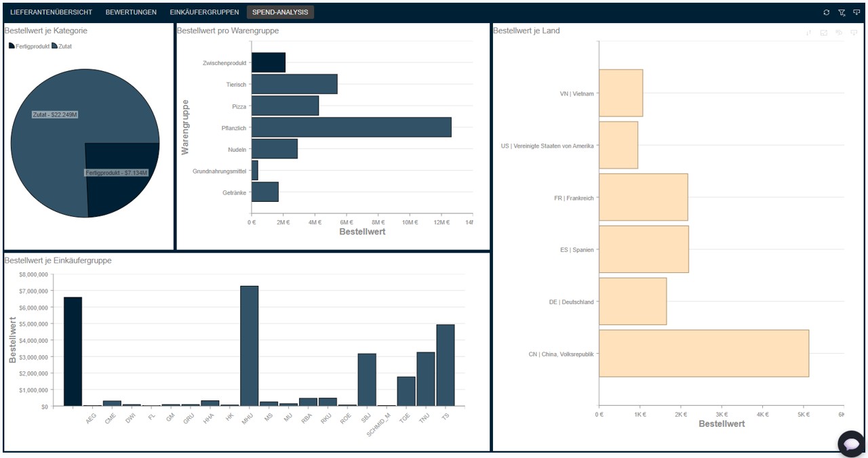Viewport: 868px width, 458px height.
Task: Download dashboard via the top-right export icon
Action: pyautogui.click(x=856, y=12)
